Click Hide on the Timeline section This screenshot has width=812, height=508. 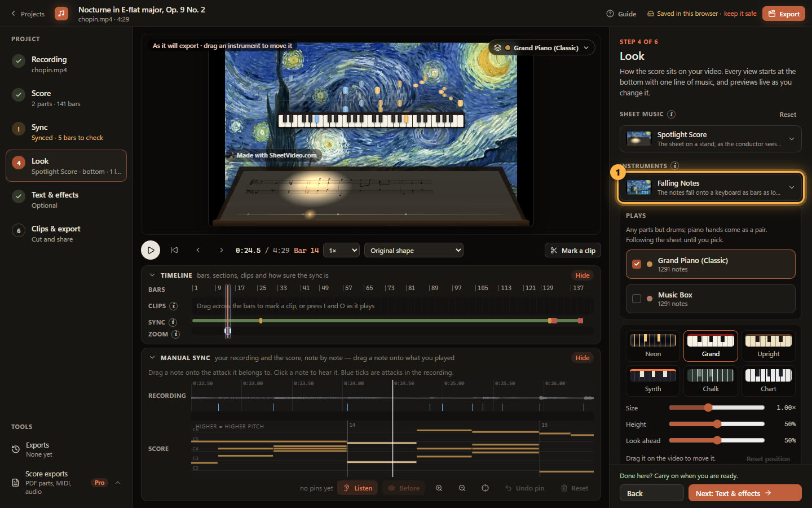click(582, 275)
